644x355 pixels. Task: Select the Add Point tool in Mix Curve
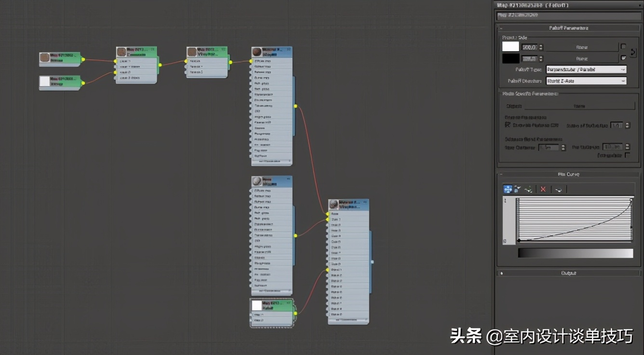tap(529, 189)
